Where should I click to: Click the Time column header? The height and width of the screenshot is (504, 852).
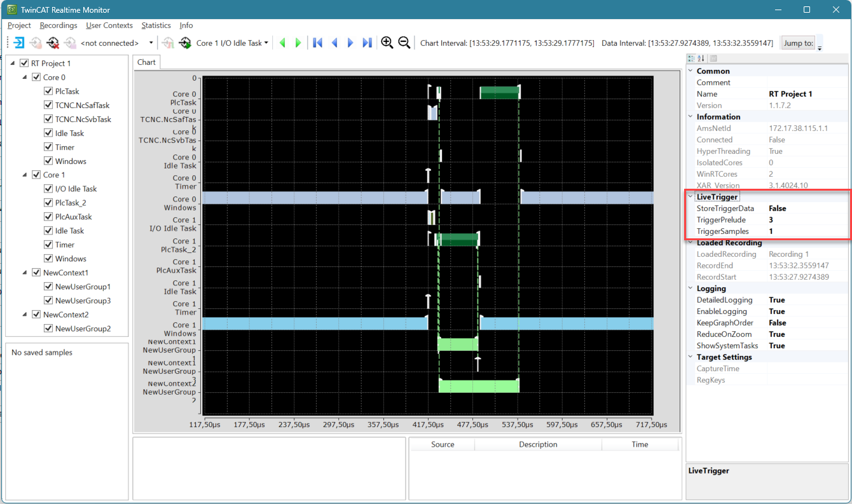point(640,444)
